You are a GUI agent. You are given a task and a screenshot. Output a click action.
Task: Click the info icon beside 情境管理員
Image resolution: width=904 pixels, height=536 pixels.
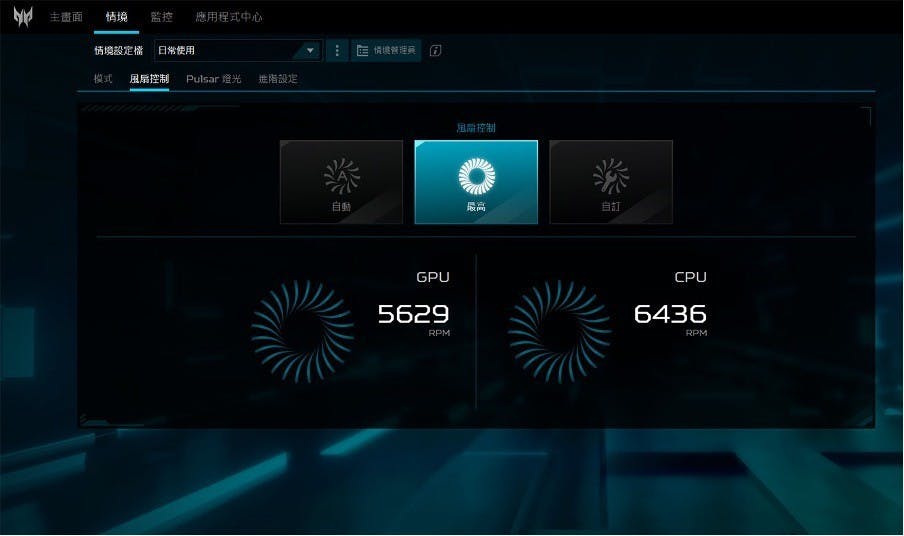[435, 51]
